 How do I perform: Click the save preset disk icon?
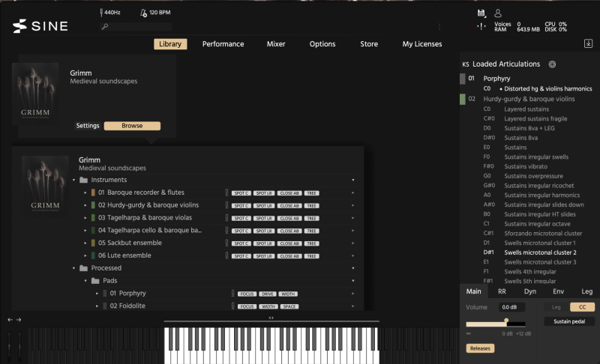click(481, 13)
